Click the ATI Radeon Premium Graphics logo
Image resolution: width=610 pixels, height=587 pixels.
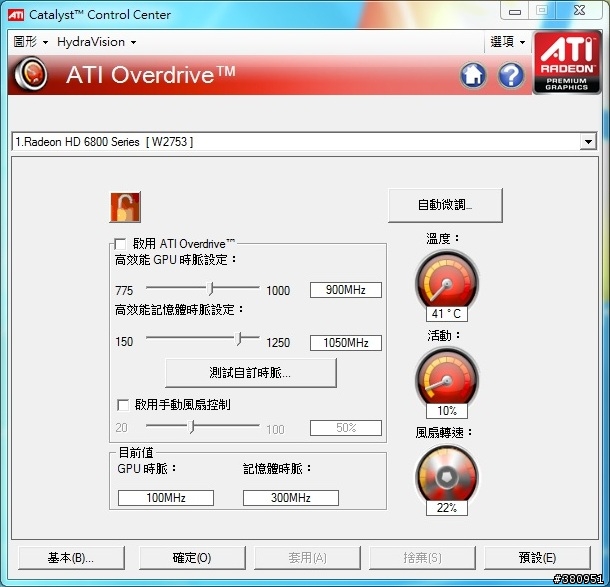[567, 62]
